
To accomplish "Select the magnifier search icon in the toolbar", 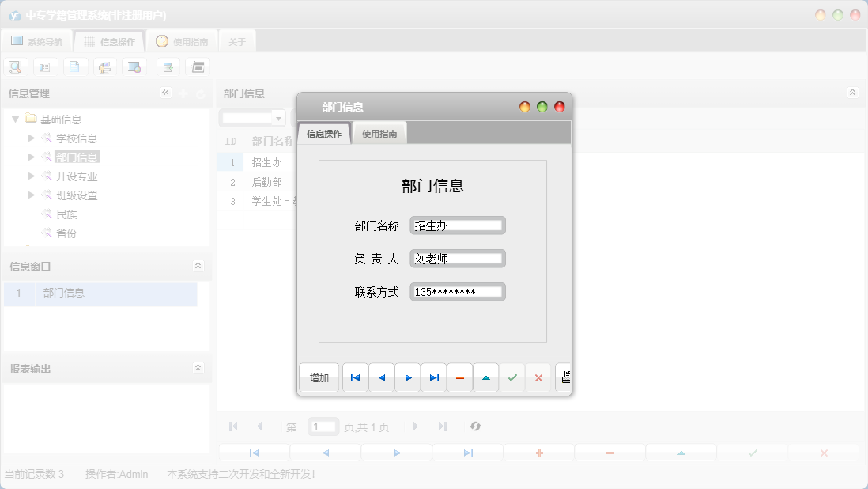I will tap(15, 66).
